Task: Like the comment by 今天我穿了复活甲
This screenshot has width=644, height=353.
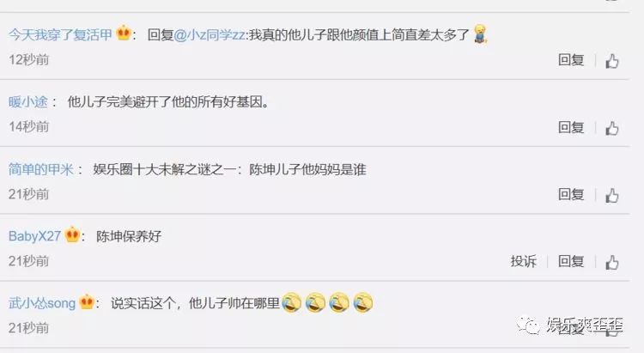Action: [612, 61]
